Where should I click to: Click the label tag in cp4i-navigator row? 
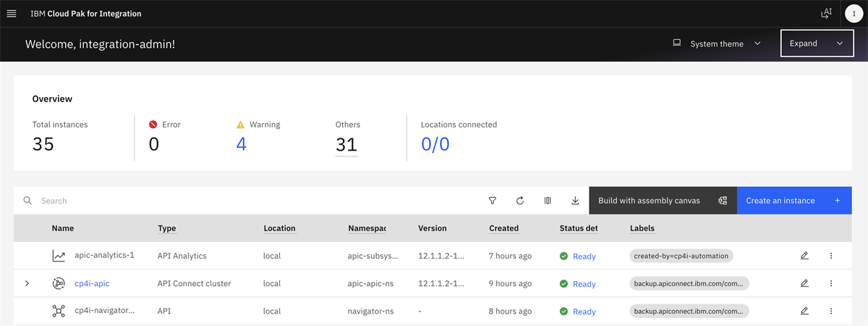tap(689, 311)
